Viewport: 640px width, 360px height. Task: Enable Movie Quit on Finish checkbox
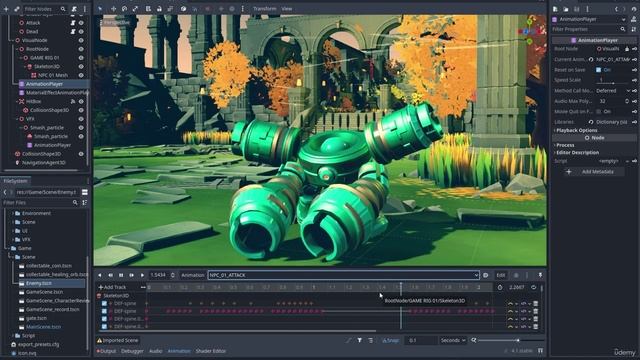point(598,111)
